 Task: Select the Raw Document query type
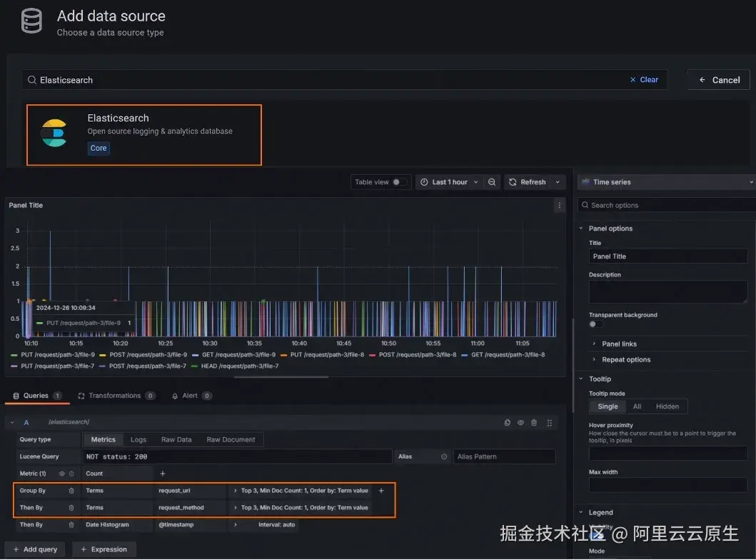click(x=231, y=439)
